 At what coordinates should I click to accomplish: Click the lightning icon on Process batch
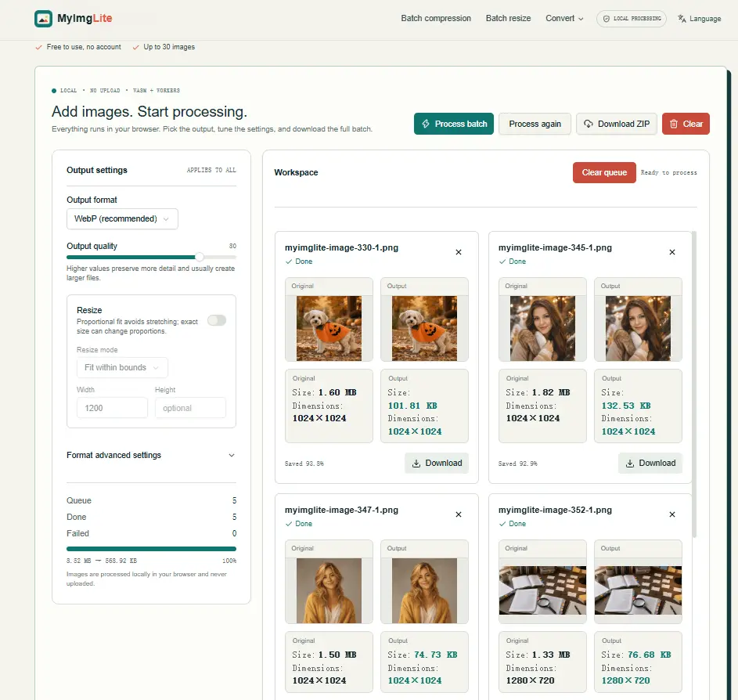click(x=426, y=124)
